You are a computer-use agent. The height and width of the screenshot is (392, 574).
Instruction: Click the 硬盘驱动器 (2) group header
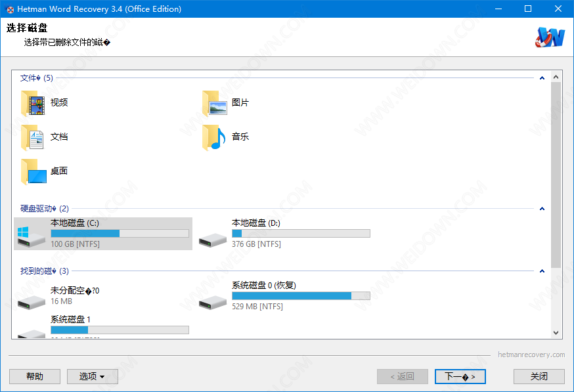(x=44, y=209)
